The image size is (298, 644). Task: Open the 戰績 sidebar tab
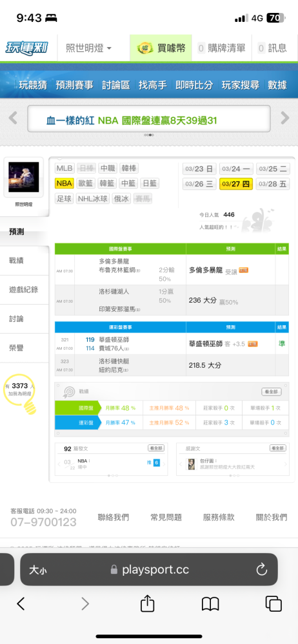[25, 260]
